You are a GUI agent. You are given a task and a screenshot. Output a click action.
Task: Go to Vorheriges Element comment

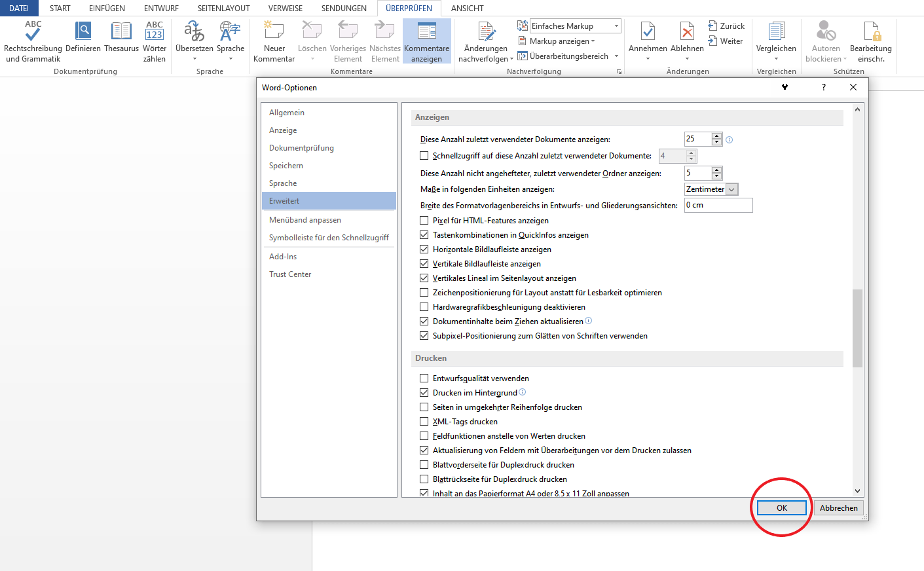pos(348,41)
